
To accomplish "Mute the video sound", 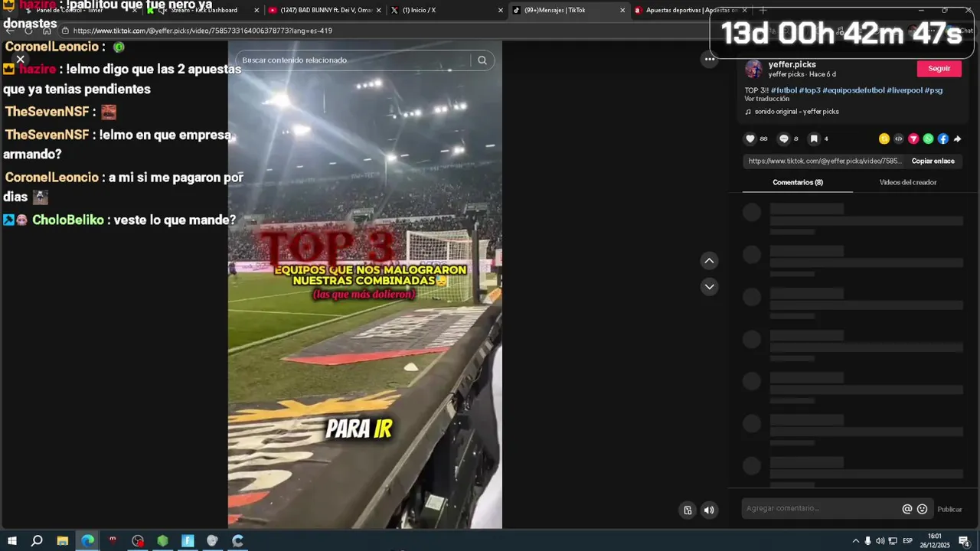I will [x=709, y=510].
